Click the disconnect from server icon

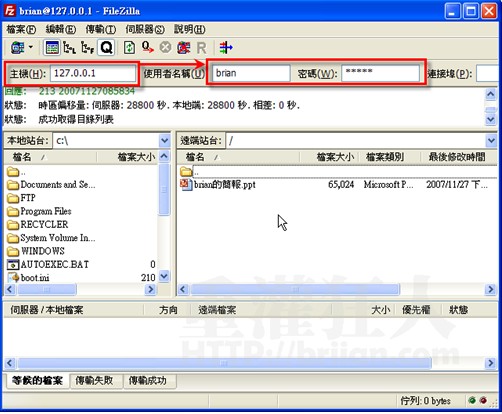point(184,48)
